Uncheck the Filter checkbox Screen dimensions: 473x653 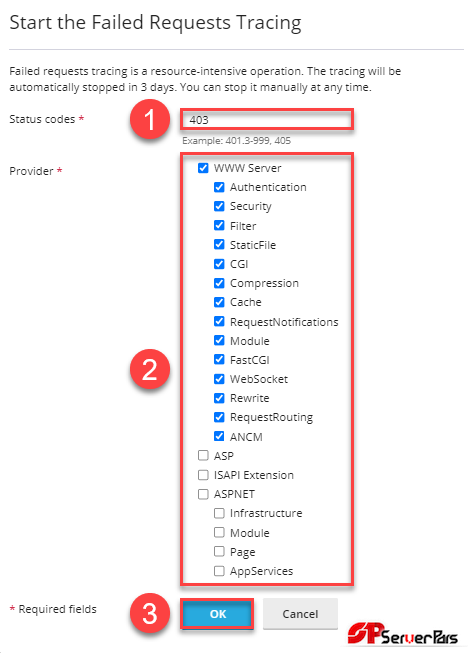tap(219, 225)
